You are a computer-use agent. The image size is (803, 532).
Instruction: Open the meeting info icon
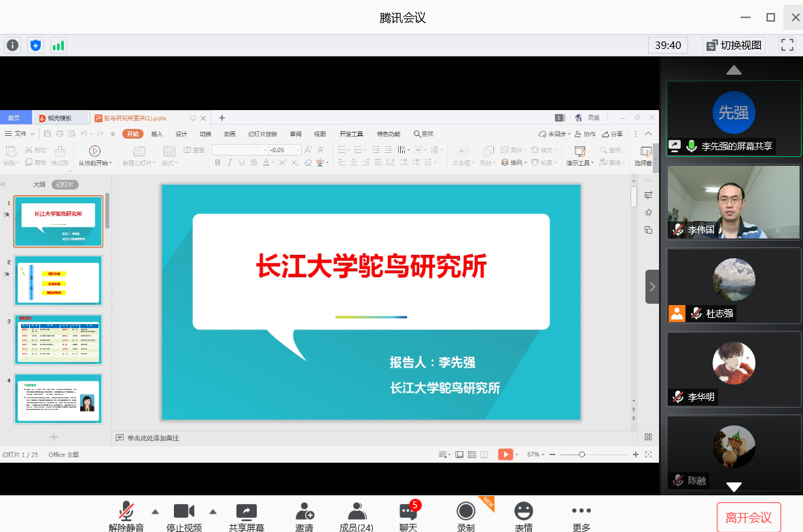coord(13,46)
